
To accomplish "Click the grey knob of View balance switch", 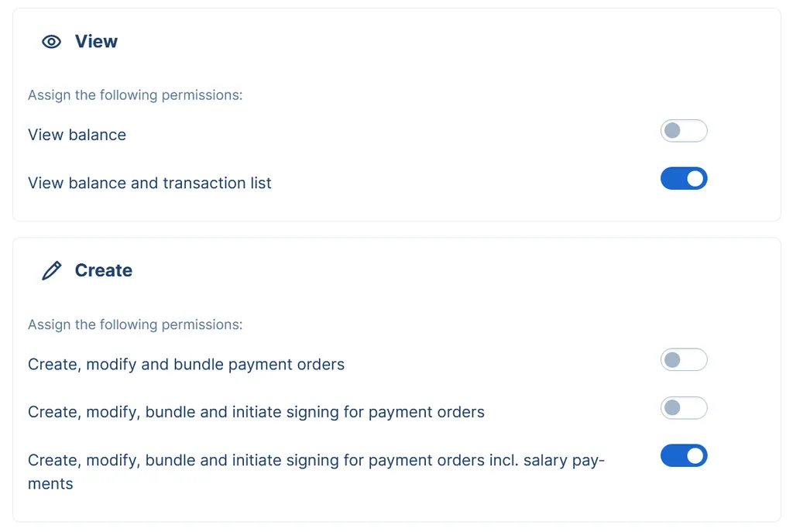I will pos(672,131).
